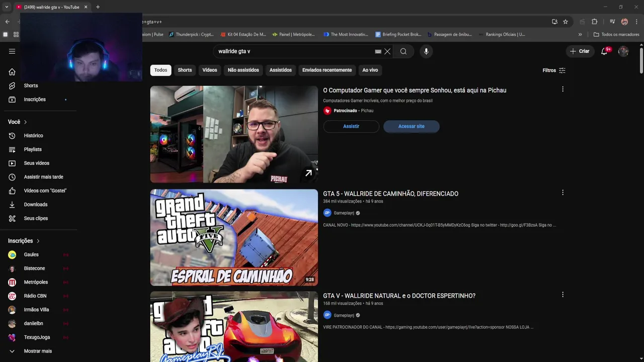Viewport: 644px width, 362px height.
Task: Select the Ao vivo filter chip
Action: point(370,70)
